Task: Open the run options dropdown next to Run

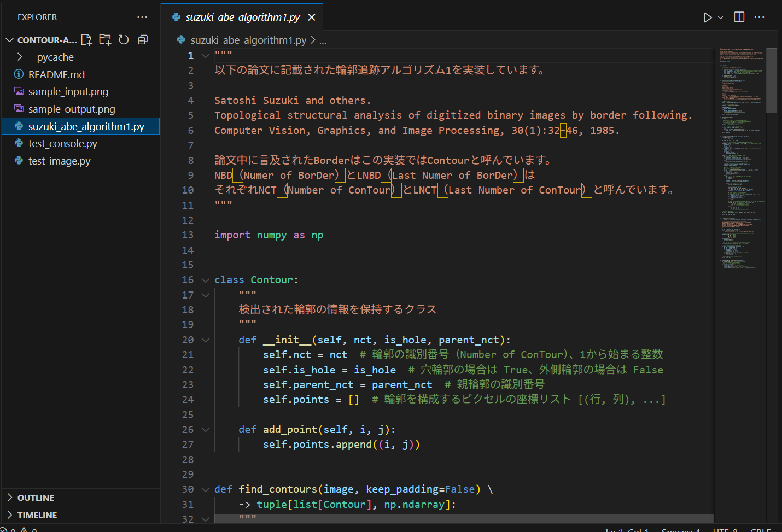Action: (x=720, y=17)
